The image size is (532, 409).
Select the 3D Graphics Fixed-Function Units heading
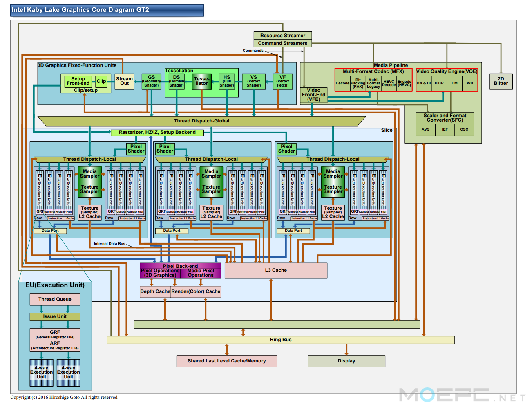(x=77, y=65)
